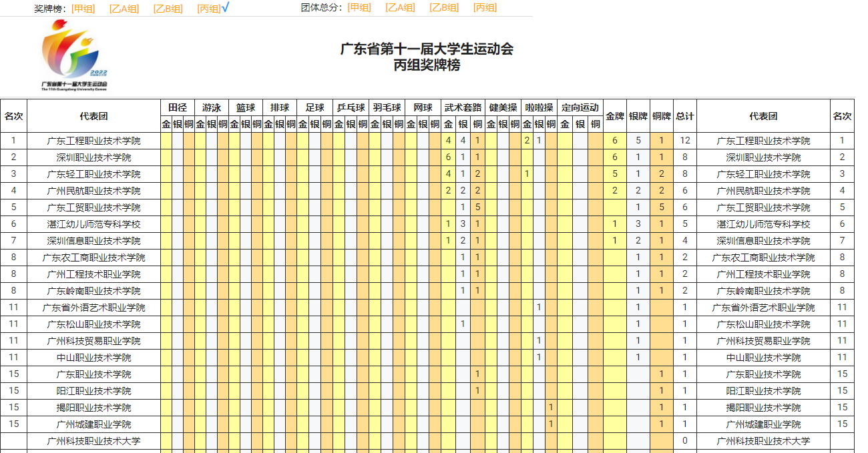Open the 乙A组 link under 奖牌榜
The image size is (868, 453).
coord(124,8)
